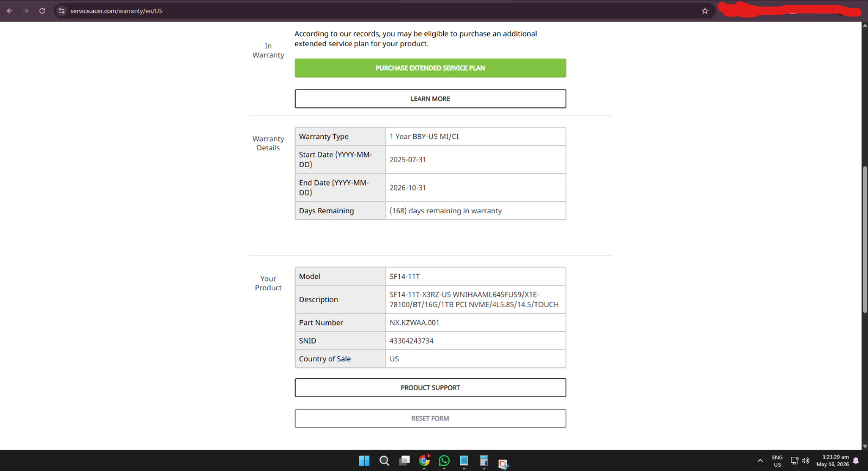Go back using the browser back arrow
This screenshot has height=471, width=868.
10,11
